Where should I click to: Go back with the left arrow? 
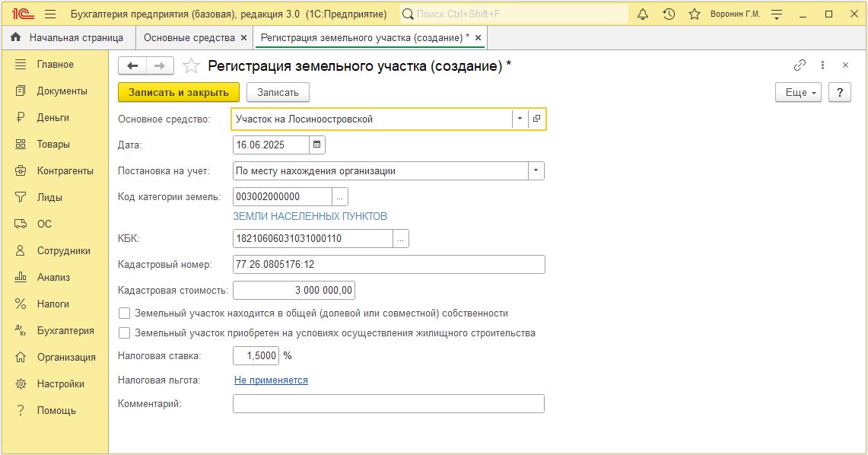[x=132, y=66]
